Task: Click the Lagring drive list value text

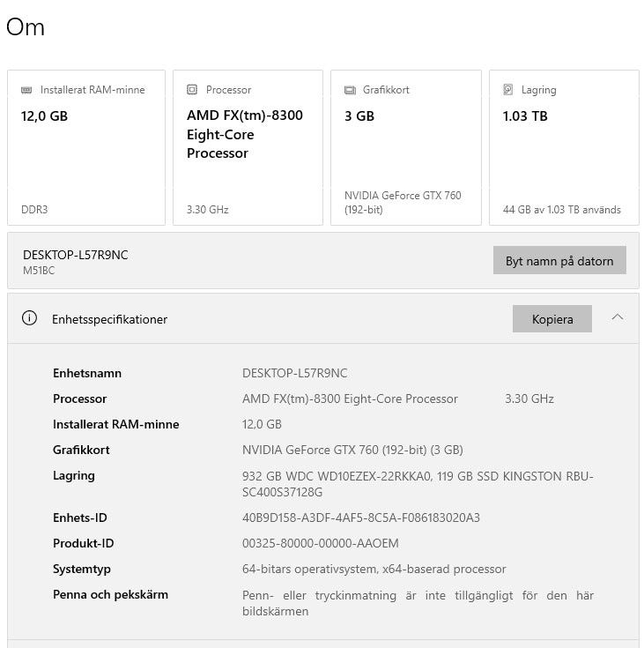Action: pyautogui.click(x=418, y=483)
